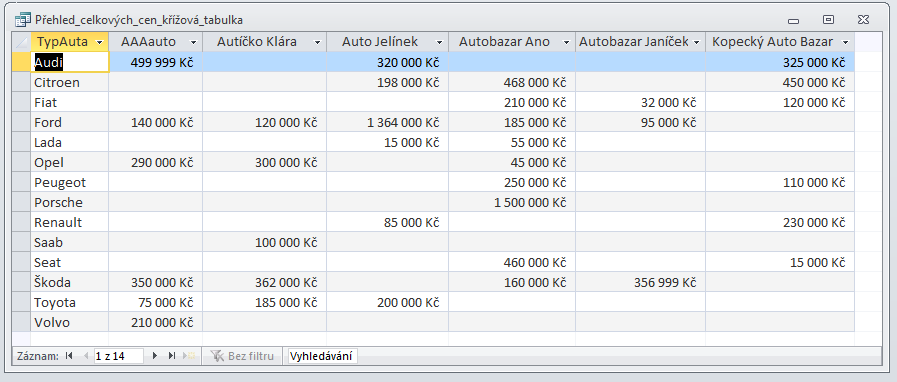
Task: Click the Citroen cell
Action: pos(70,82)
